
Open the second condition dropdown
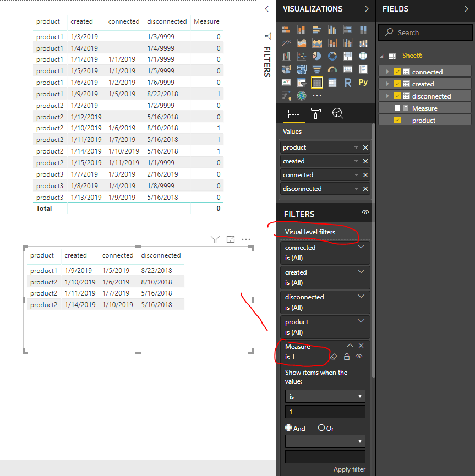click(325, 441)
